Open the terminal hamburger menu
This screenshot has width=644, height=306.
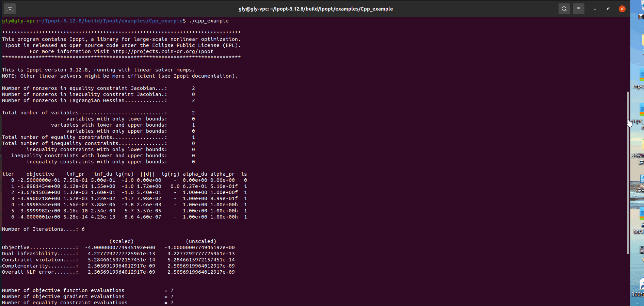(579, 9)
